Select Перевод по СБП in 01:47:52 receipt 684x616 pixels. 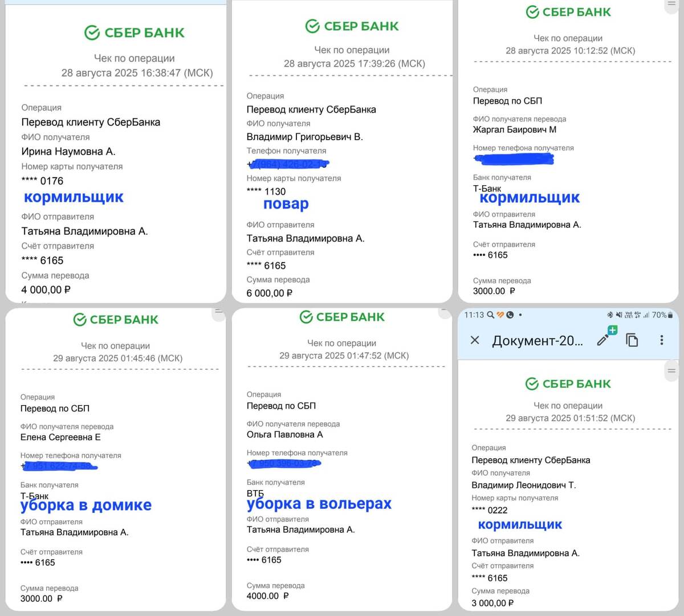[x=281, y=406]
